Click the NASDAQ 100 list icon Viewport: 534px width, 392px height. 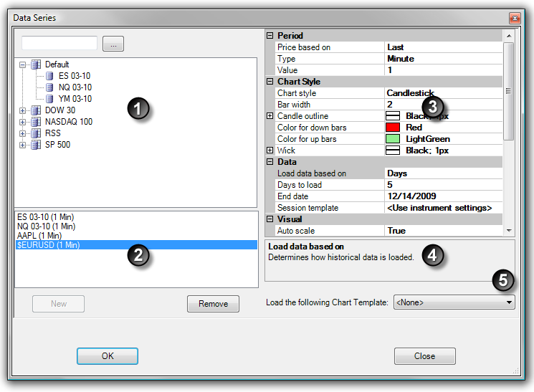tap(36, 122)
